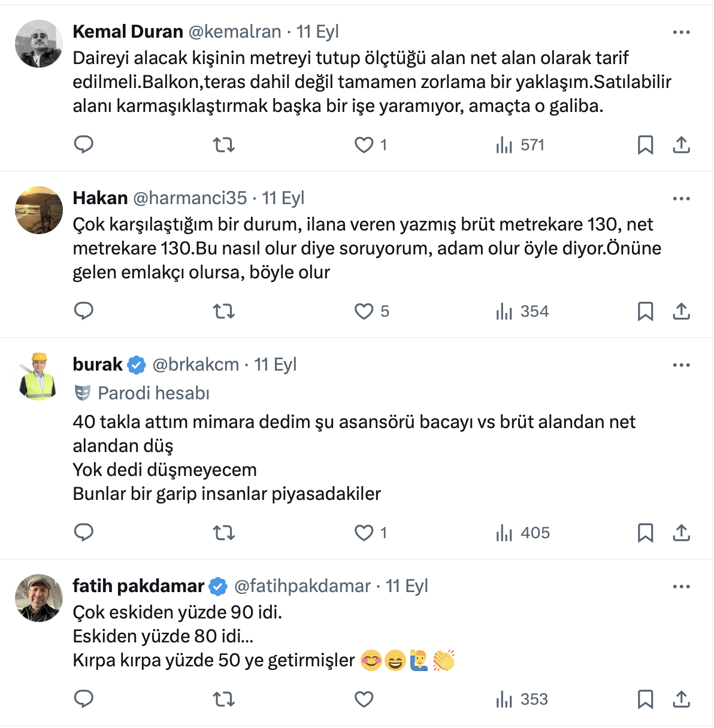Image resolution: width=714 pixels, height=728 pixels.
Task: Bookmark burak's tweet
Action: [x=645, y=533]
